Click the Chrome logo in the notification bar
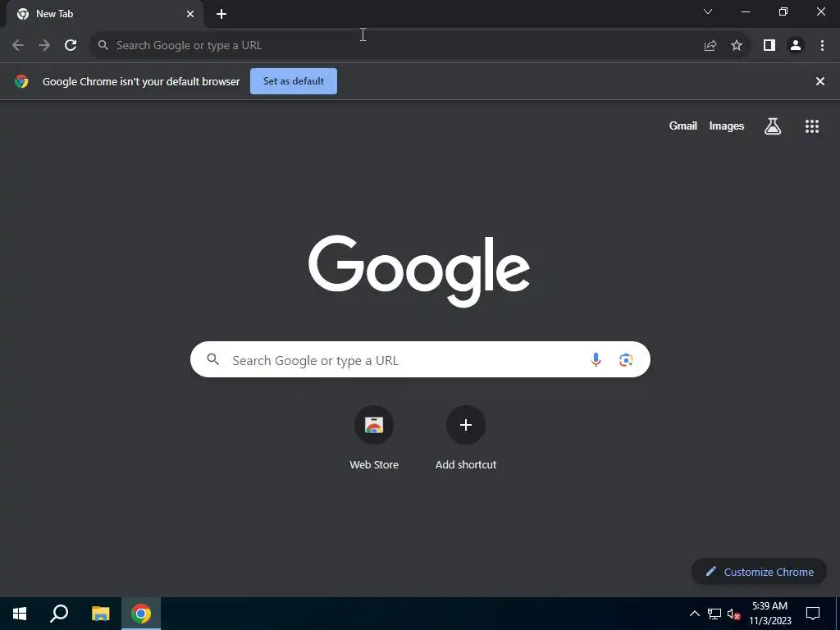This screenshot has height=630, width=840. tap(21, 81)
